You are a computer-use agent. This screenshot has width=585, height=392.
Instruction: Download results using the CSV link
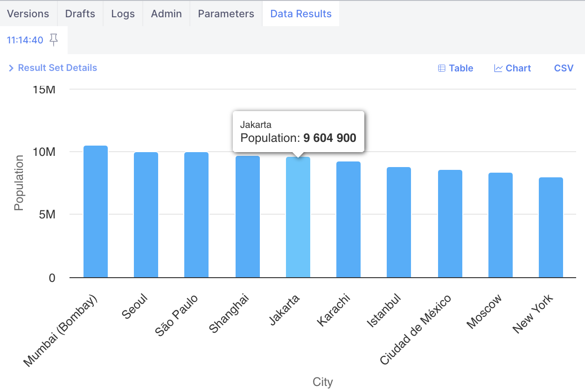tap(564, 69)
